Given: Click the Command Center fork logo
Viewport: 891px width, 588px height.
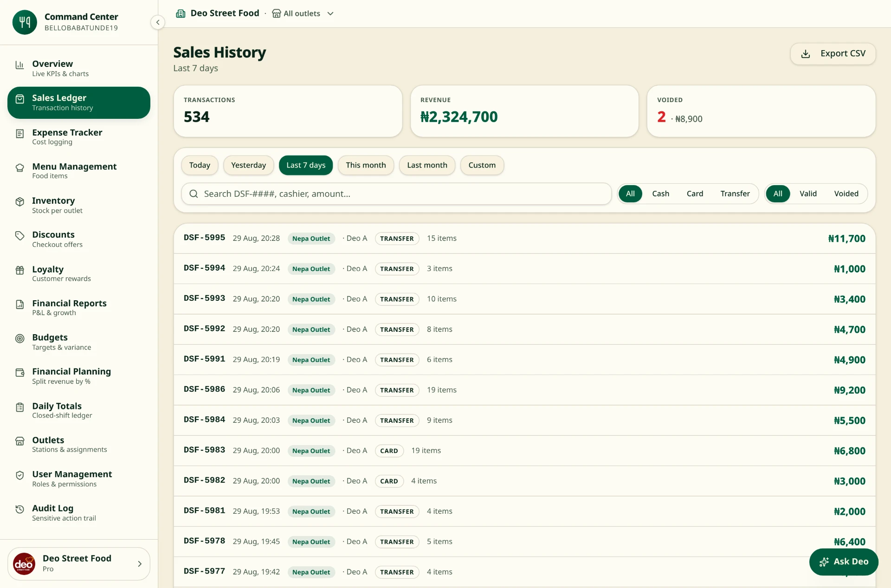Looking at the screenshot, I should pos(25,22).
